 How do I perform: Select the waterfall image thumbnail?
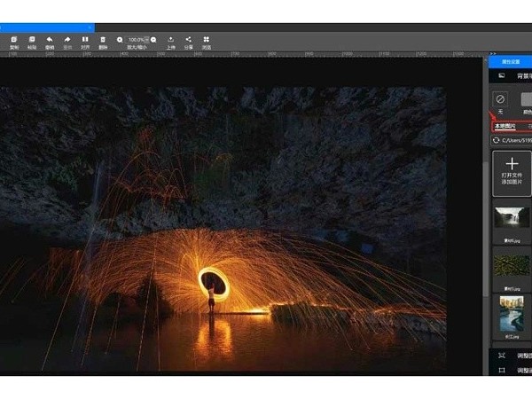tap(512, 219)
